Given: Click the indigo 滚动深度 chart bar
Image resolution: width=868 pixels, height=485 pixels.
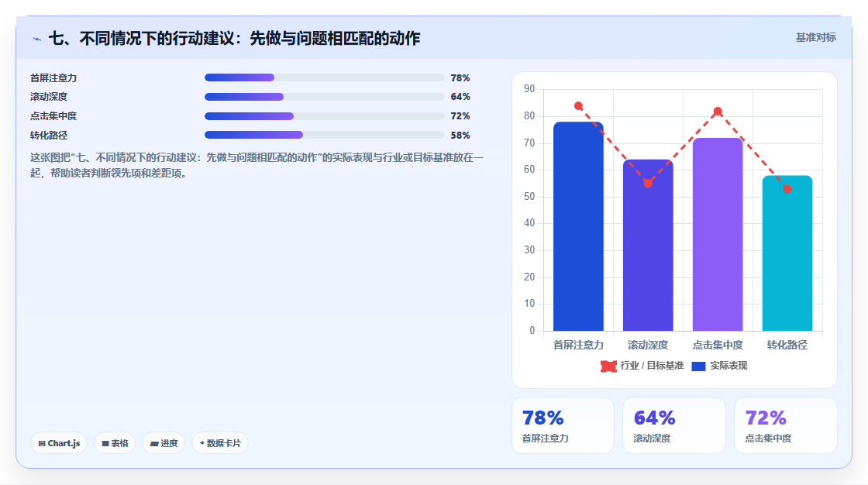Looking at the screenshot, I should [x=648, y=246].
